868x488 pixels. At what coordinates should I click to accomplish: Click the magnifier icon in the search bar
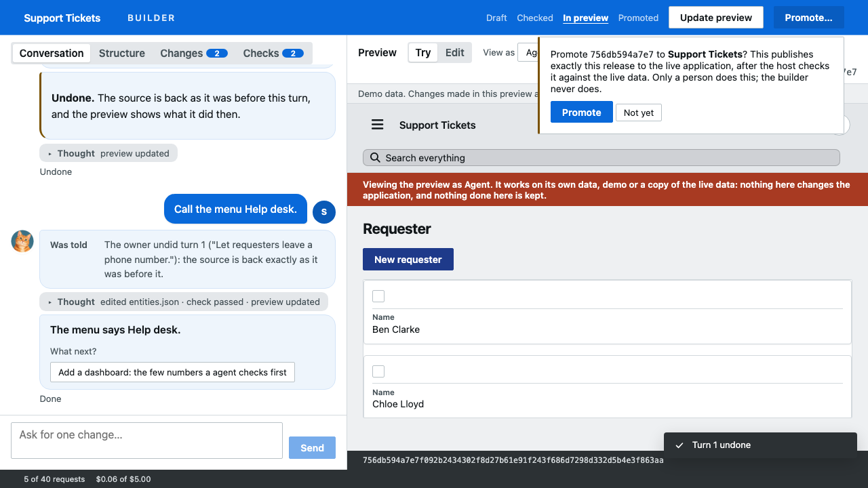[375, 158]
